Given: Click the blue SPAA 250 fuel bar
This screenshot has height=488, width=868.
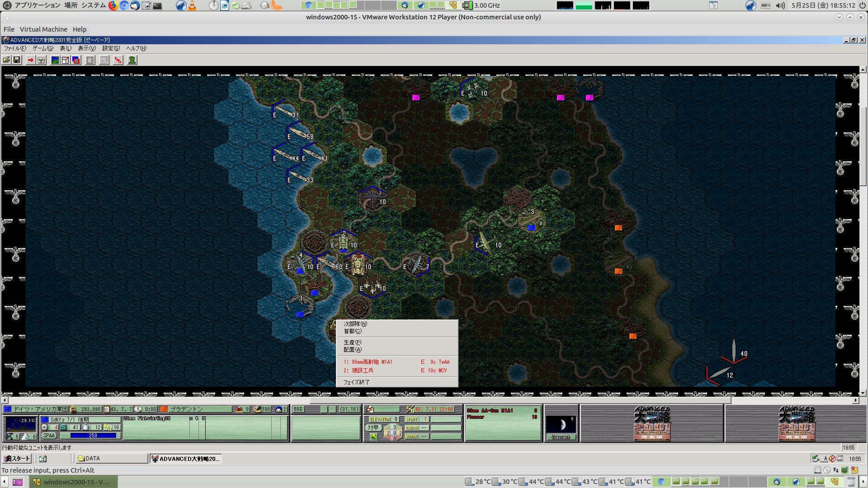Looking at the screenshot, I should (x=93, y=436).
